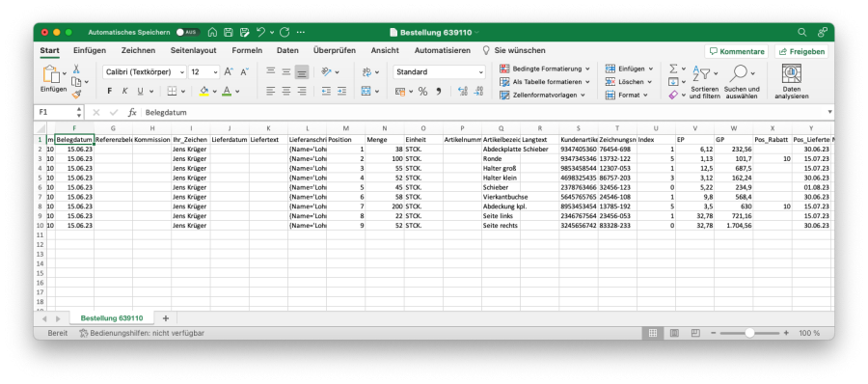Screen dimensions: 868x384
Task: Save the workbook with the disk icon
Action: (228, 32)
